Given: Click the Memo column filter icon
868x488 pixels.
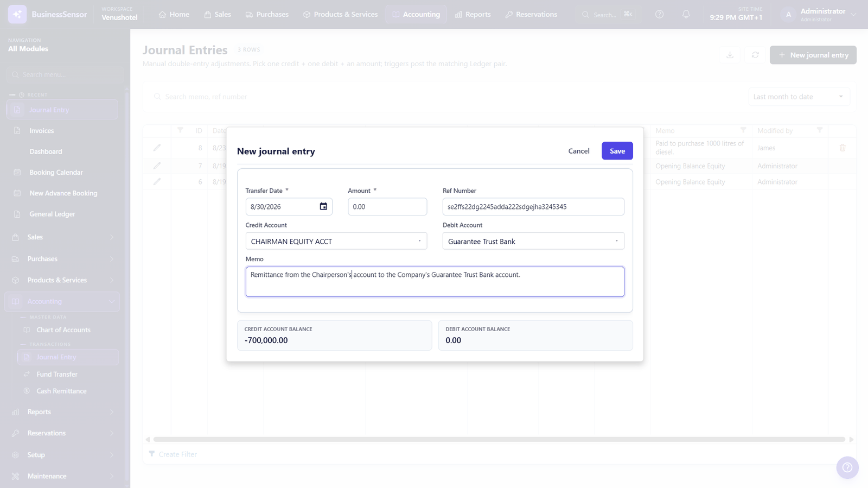Looking at the screenshot, I should pos(743,130).
